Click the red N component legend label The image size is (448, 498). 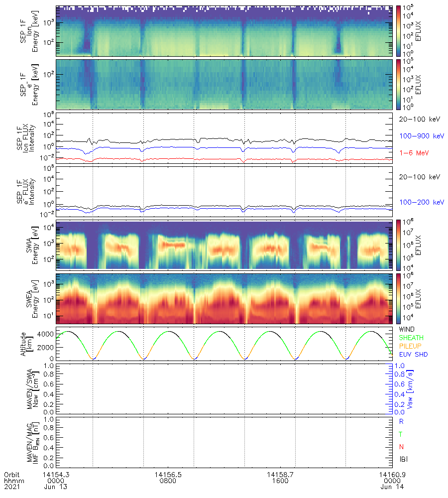(401, 446)
